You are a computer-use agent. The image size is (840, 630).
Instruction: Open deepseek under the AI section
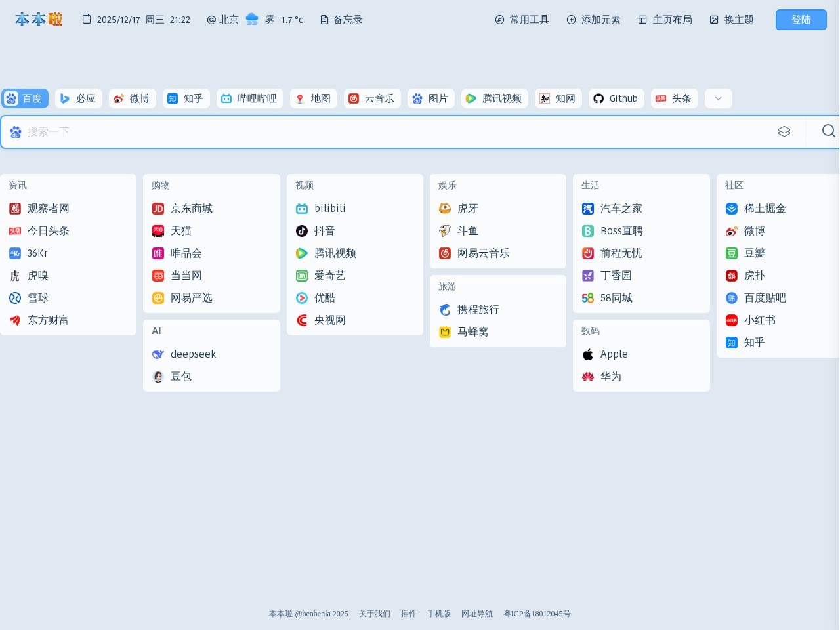click(x=193, y=354)
